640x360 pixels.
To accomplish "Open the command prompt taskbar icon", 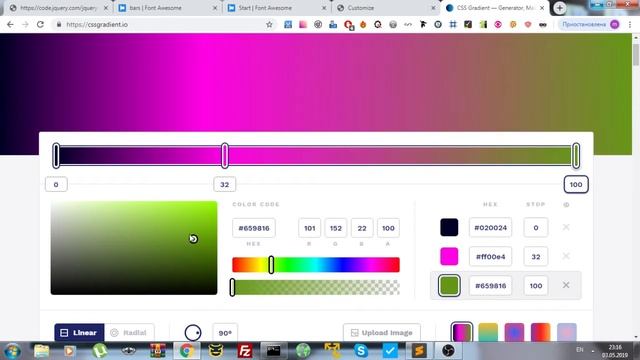I will 273,351.
